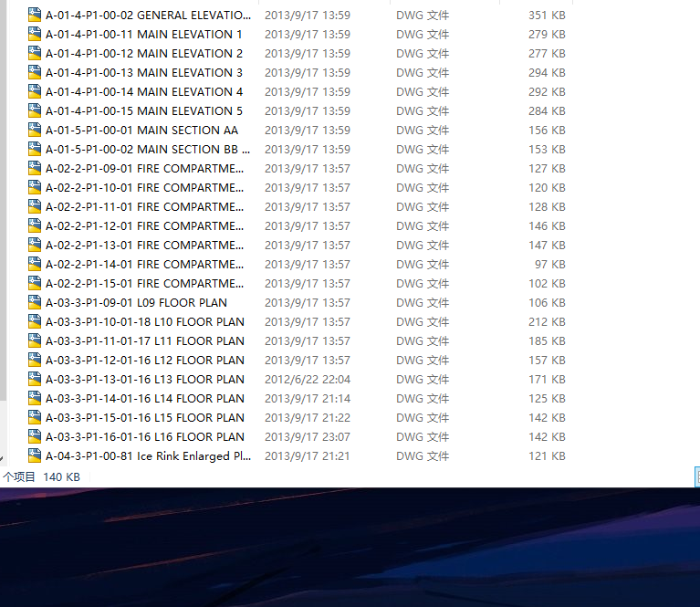Click the navigation pane vertical scrollbar

[3, 200]
